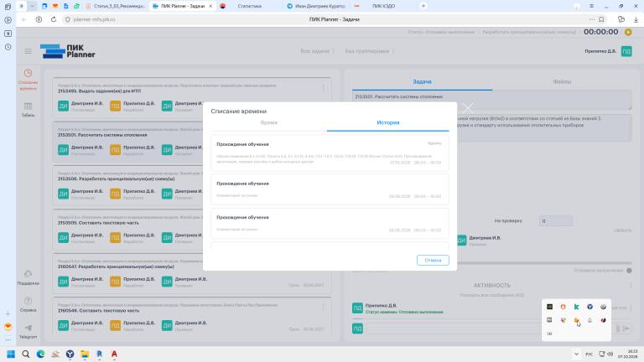
Task: Open the Telegram link in the sidebar
Action: [x=28, y=331]
